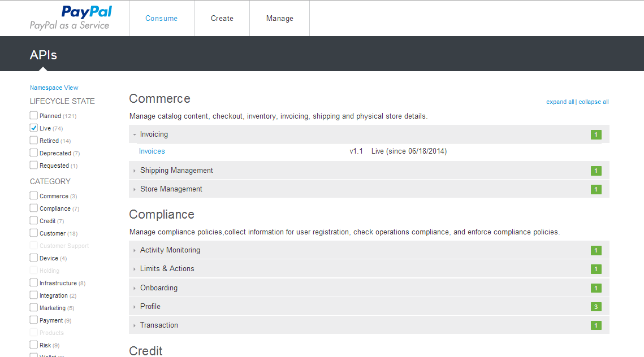Viewport: 644px width, 357px height.
Task: Click the LIFECYCLE STATE heading
Action: click(62, 101)
